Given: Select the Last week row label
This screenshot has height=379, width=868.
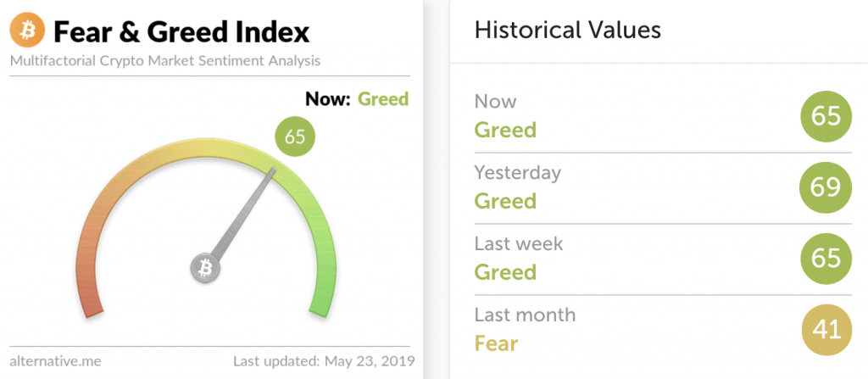Looking at the screenshot, I should tap(519, 244).
